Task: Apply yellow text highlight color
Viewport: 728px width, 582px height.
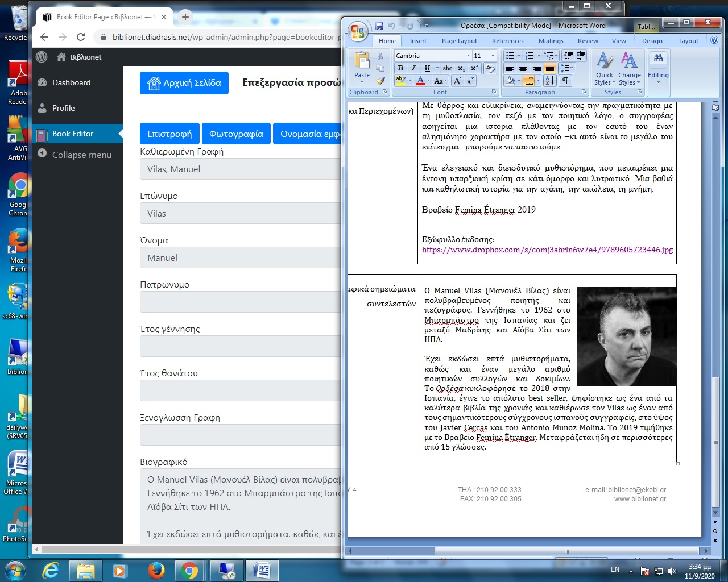Action: (400, 81)
